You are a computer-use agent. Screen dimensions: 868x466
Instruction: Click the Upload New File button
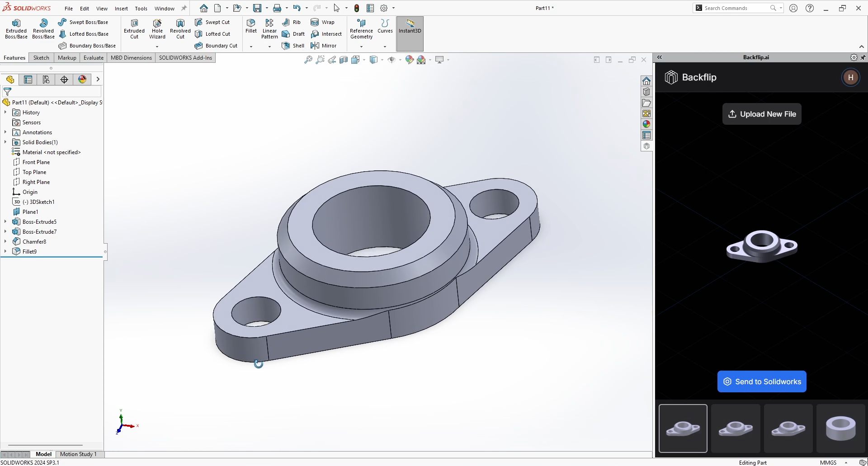761,114
